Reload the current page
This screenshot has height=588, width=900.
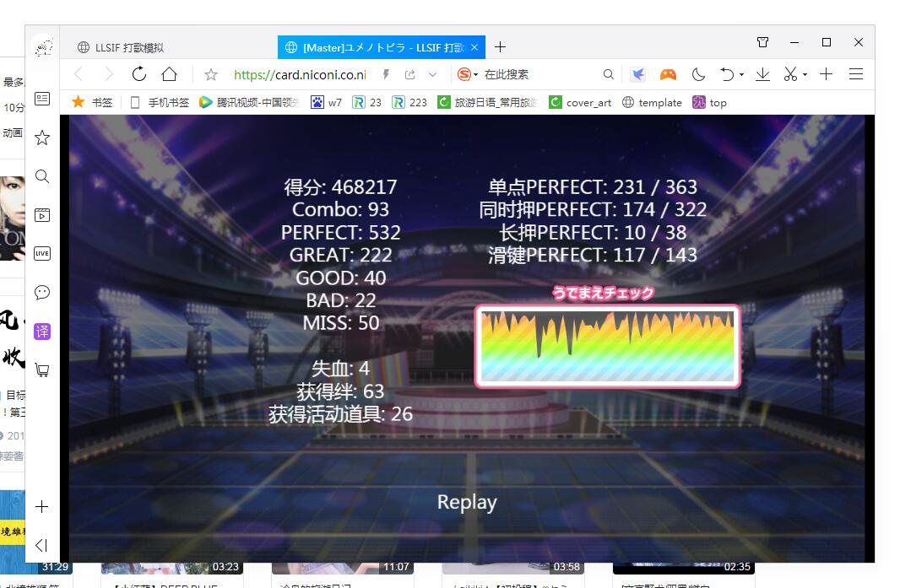[139, 74]
